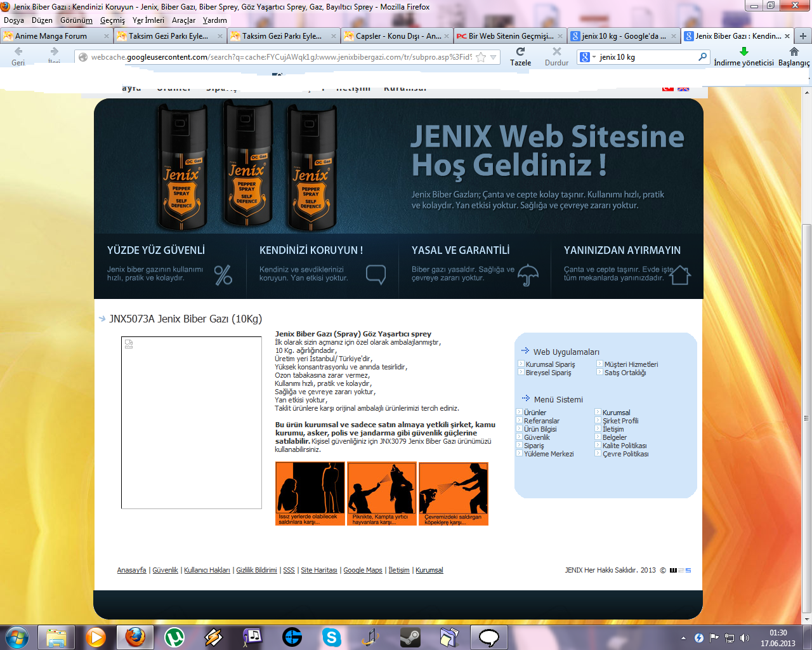Open the search engine selector dropdown
Viewport: 812px width, 650px height.
[587, 57]
